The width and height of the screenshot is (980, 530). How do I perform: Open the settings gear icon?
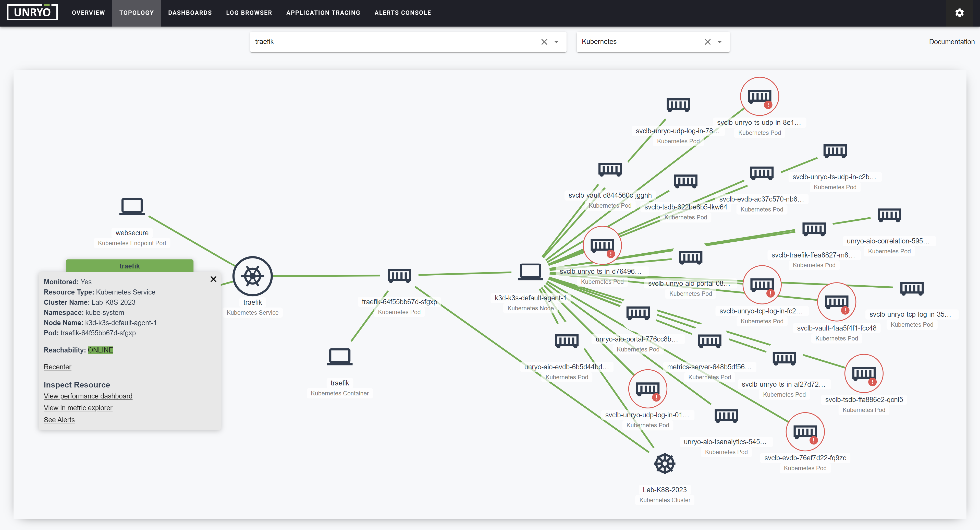[960, 13]
